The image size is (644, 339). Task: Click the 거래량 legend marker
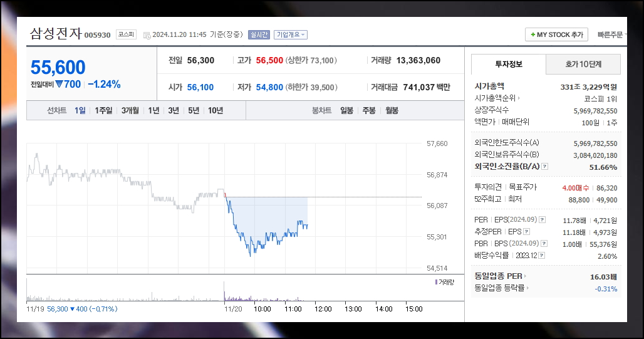[436, 283]
